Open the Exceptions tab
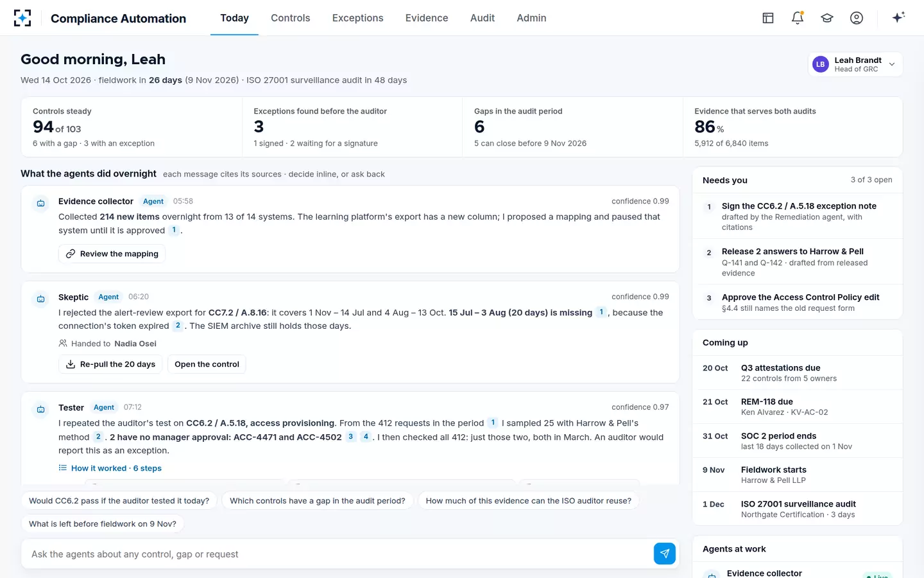Screen dimensions: 924x578 pos(357,18)
